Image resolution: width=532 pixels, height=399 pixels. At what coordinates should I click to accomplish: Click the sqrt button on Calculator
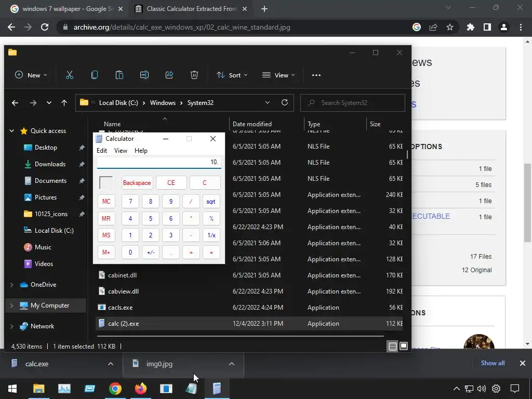[211, 202]
